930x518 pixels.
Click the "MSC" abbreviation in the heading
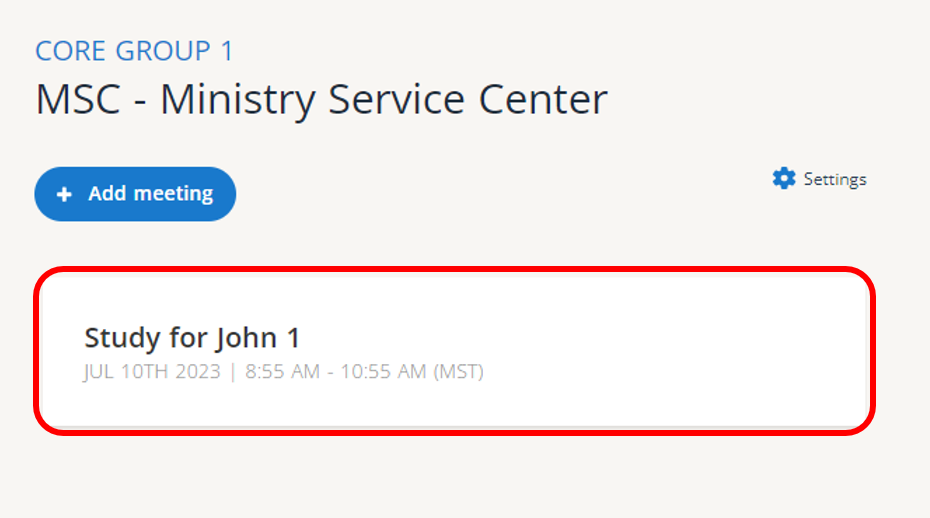coord(78,100)
